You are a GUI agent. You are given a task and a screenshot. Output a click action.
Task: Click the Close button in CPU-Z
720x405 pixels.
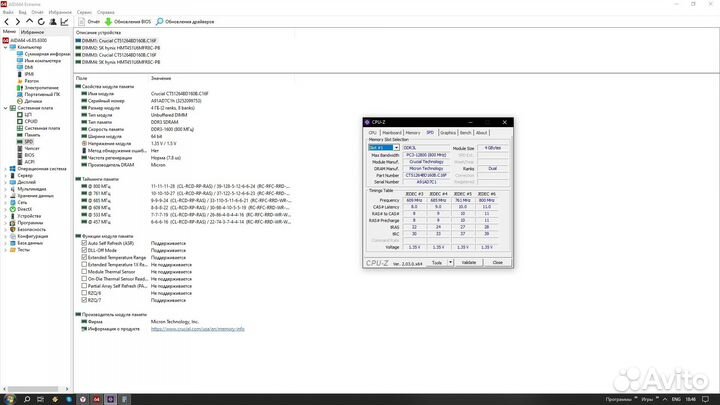coord(497,262)
